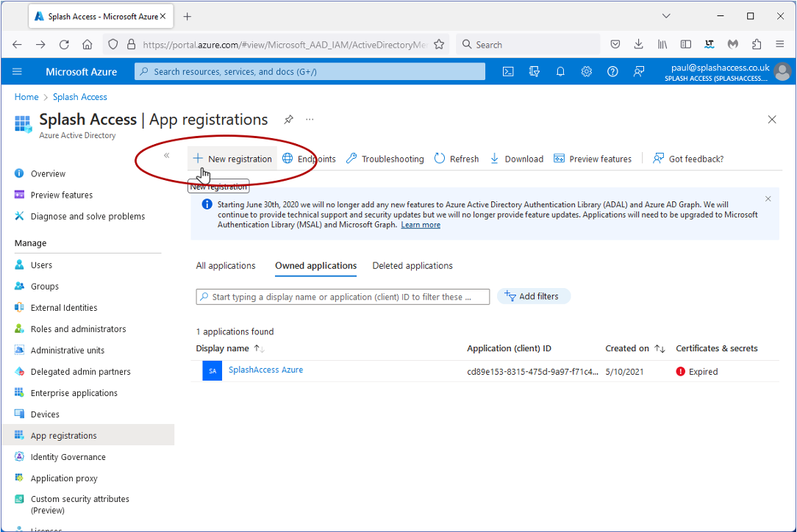This screenshot has height=532, width=797.
Task: Open the Help question mark icon
Action: click(x=612, y=72)
